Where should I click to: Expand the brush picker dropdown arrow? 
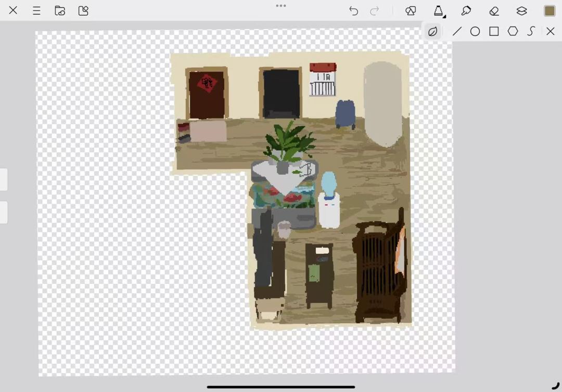(x=444, y=16)
